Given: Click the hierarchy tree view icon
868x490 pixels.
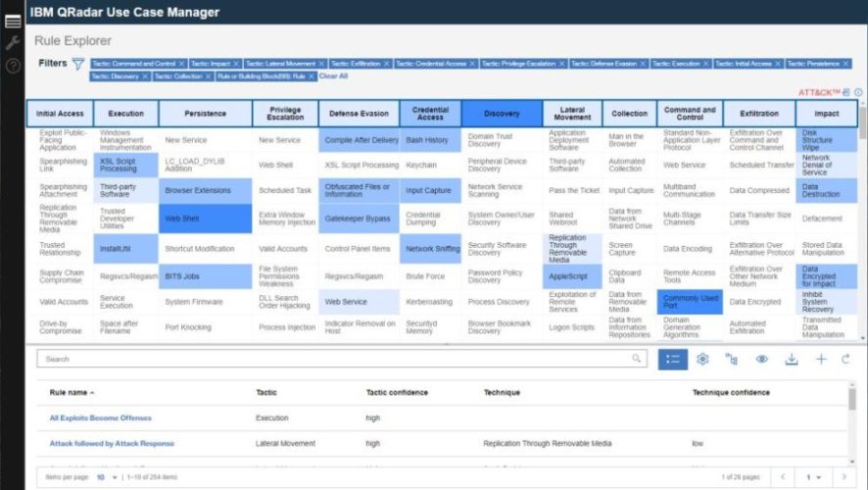Looking at the screenshot, I should (x=732, y=359).
